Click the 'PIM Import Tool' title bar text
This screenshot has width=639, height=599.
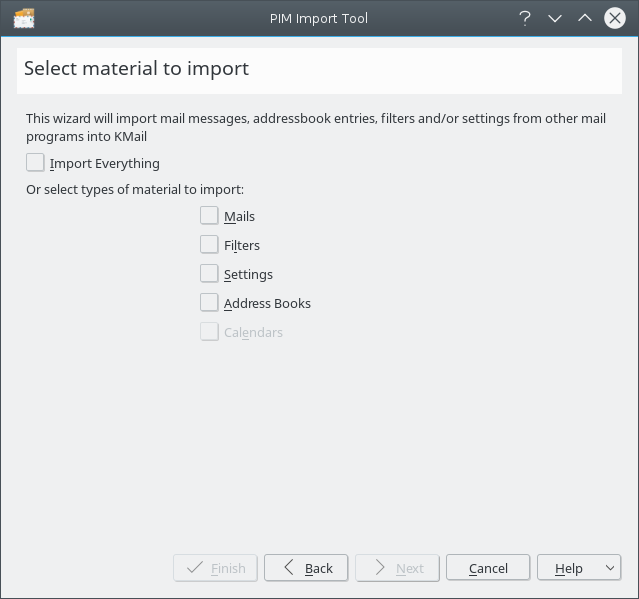[319, 18]
